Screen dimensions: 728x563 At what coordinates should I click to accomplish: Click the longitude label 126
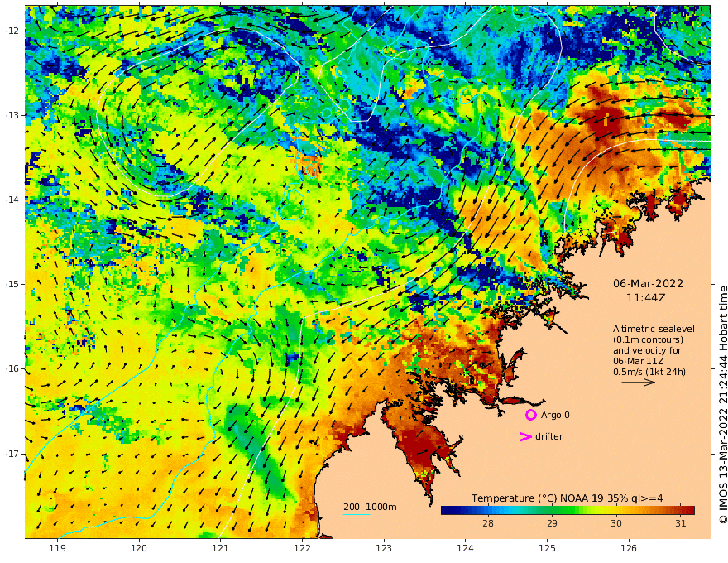click(x=629, y=548)
